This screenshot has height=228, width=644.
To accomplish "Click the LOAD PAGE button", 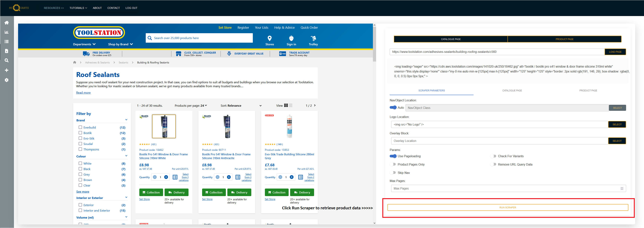I will tap(615, 52).
